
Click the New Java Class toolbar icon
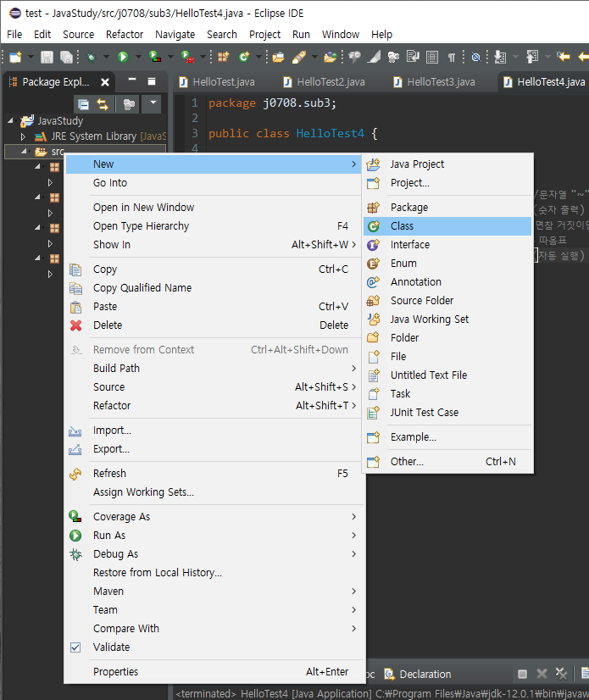click(x=244, y=57)
